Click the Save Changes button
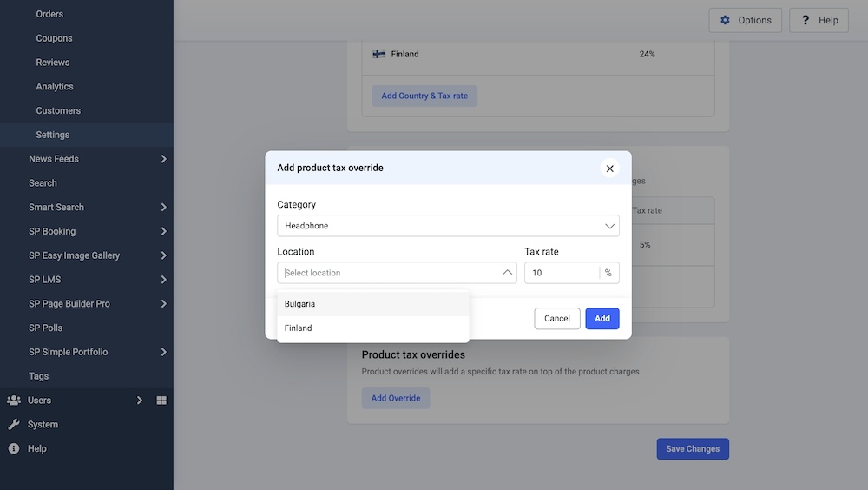The width and height of the screenshot is (868, 490). point(693,449)
